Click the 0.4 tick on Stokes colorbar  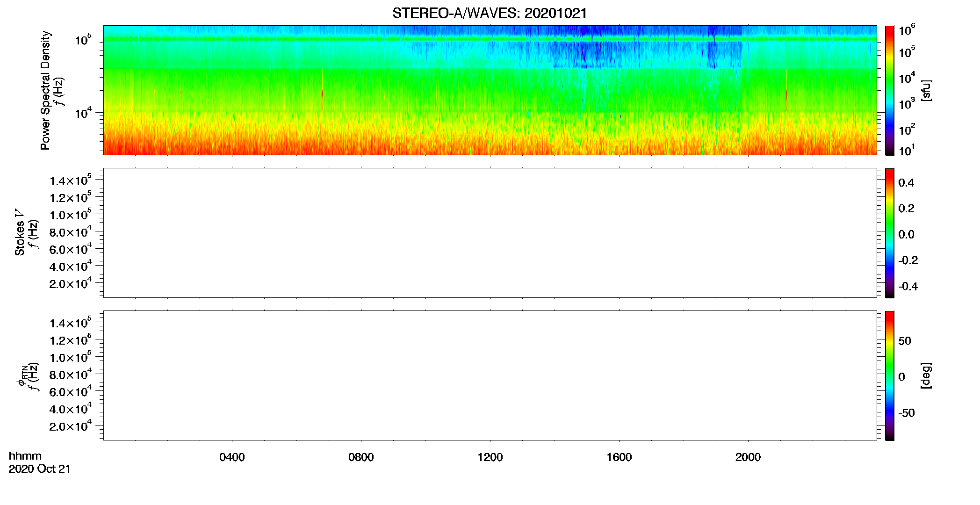[906, 183]
